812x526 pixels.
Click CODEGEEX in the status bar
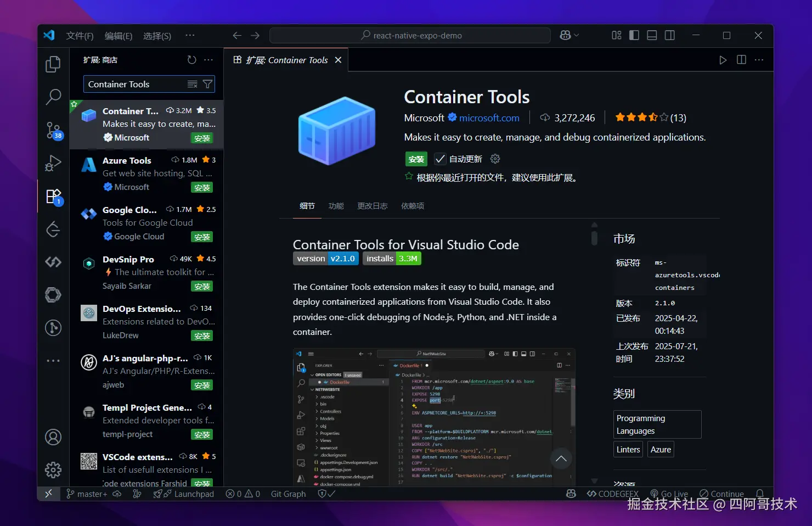point(612,494)
